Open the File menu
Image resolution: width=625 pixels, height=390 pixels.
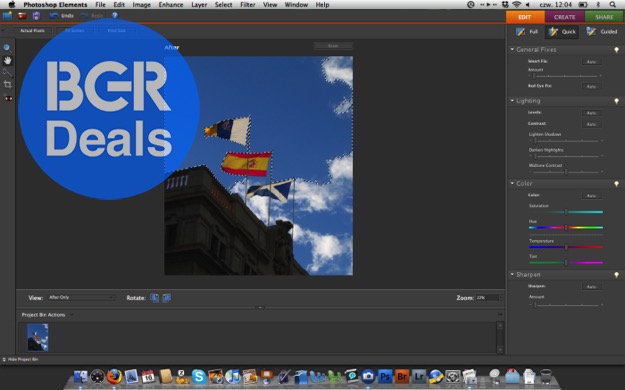[x=100, y=5]
